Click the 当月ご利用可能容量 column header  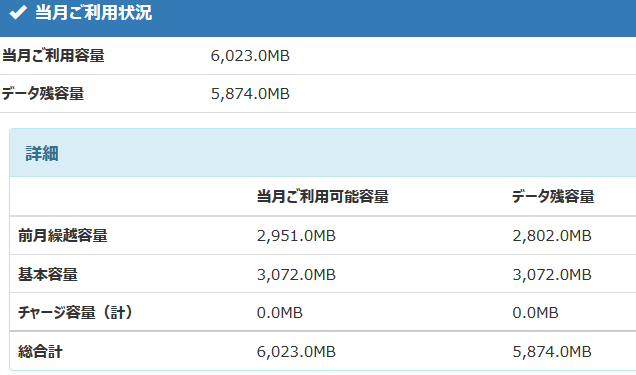323,197
